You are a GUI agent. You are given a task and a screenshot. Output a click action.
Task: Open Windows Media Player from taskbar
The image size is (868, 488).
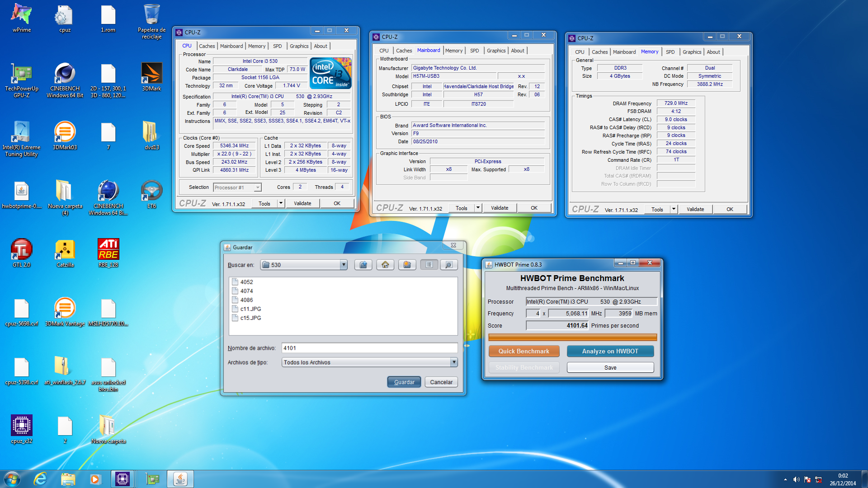[95, 479]
